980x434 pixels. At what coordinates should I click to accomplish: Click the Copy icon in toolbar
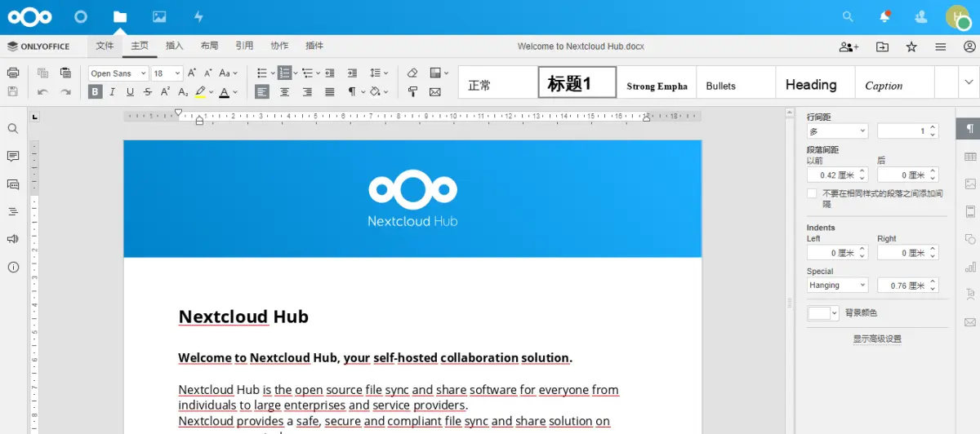[x=42, y=73]
